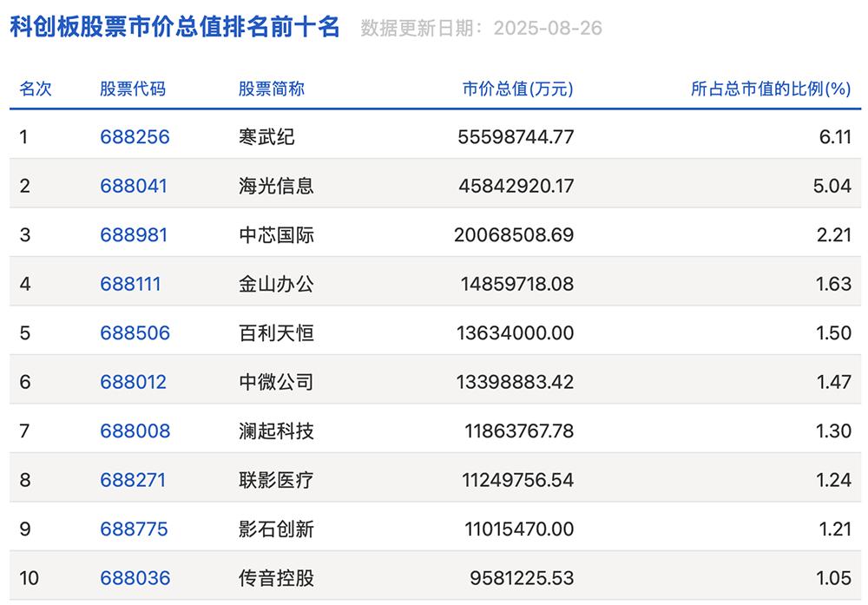Image resolution: width=868 pixels, height=605 pixels.
Task: Click market value 13398883.42
Action: (516, 382)
